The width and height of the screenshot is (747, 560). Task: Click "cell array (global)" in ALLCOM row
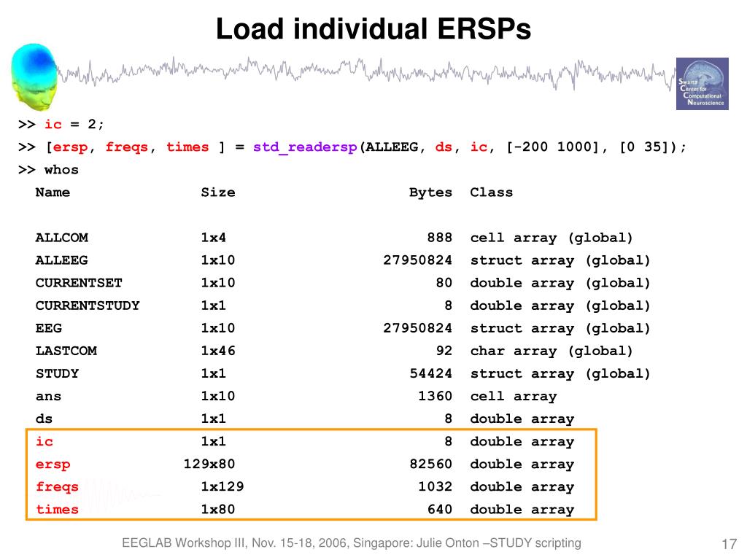[x=551, y=238]
